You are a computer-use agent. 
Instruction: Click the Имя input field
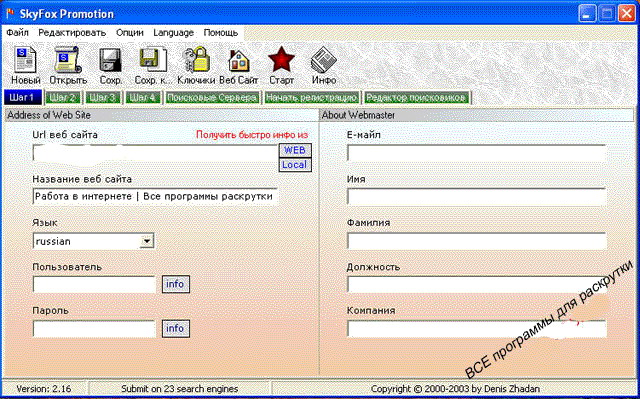tap(476, 197)
